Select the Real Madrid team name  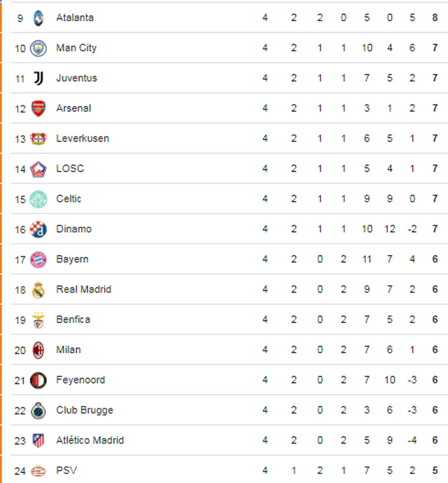[84, 289]
